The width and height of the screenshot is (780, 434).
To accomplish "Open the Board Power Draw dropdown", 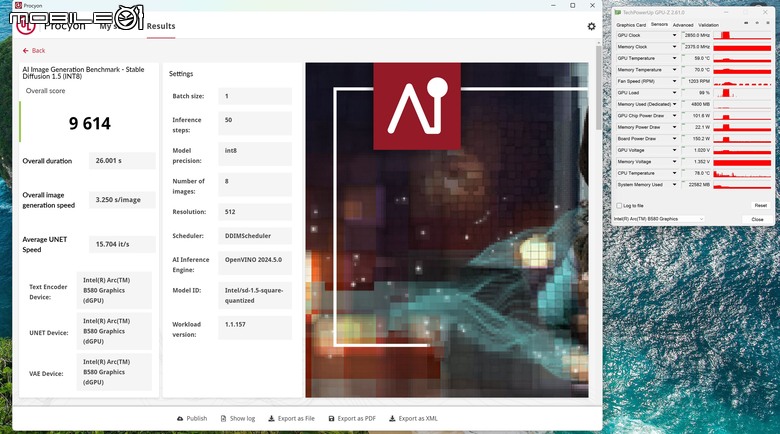I will point(675,139).
